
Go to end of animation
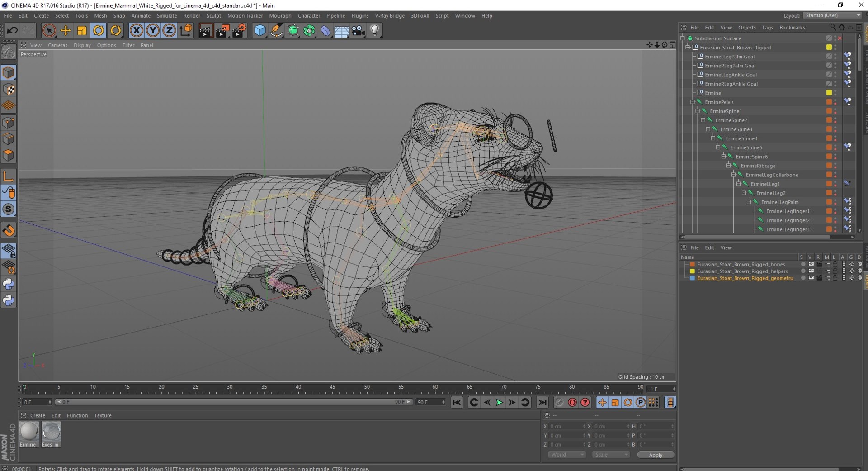542,402
